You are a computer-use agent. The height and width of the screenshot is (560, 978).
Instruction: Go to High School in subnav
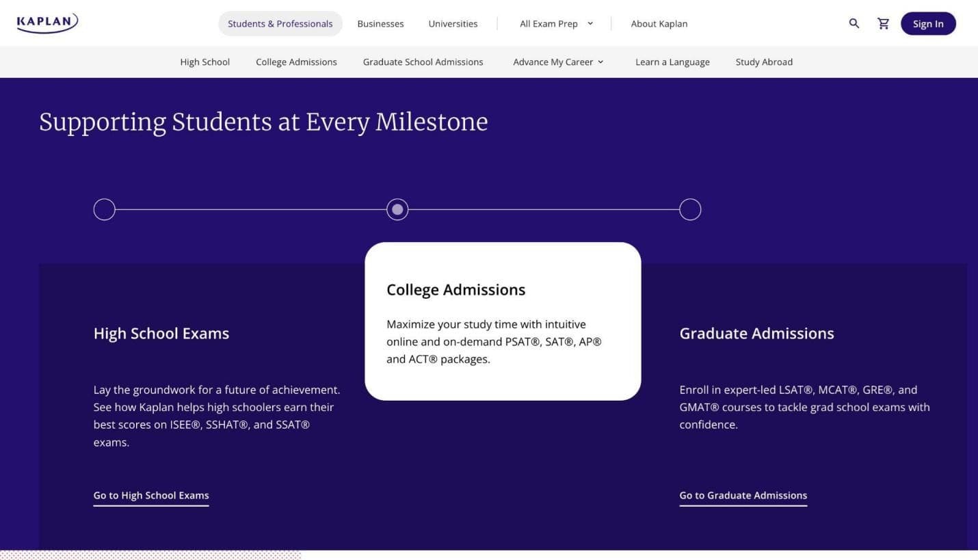click(x=205, y=62)
